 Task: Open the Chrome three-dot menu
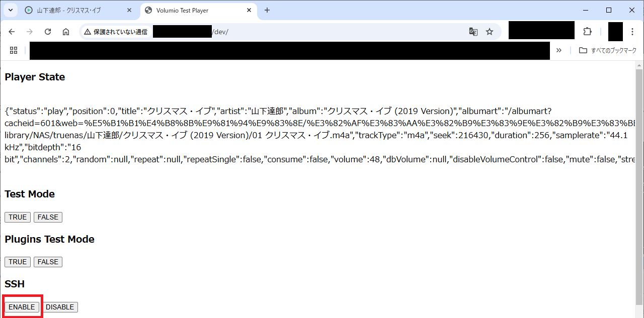click(x=632, y=32)
